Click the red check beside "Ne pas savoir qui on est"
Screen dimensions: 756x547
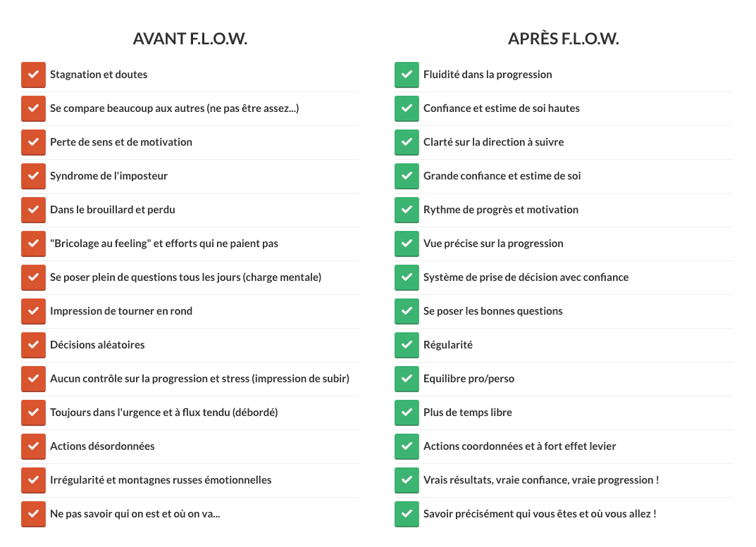click(33, 514)
